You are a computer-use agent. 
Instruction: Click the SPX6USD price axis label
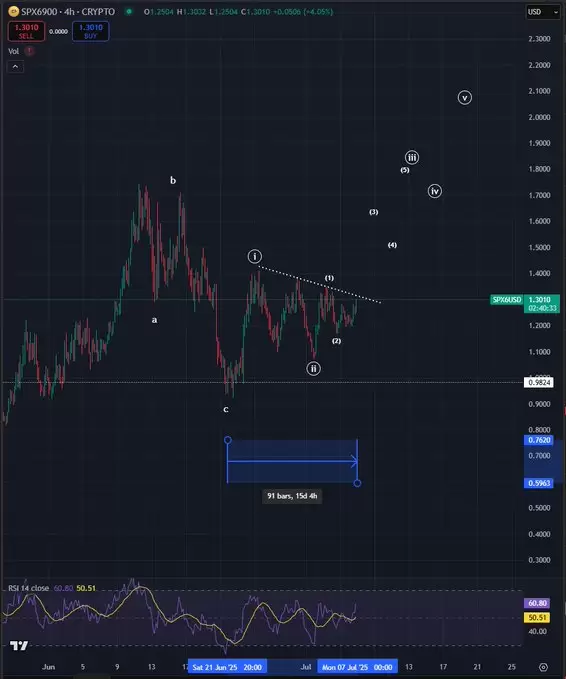click(507, 300)
